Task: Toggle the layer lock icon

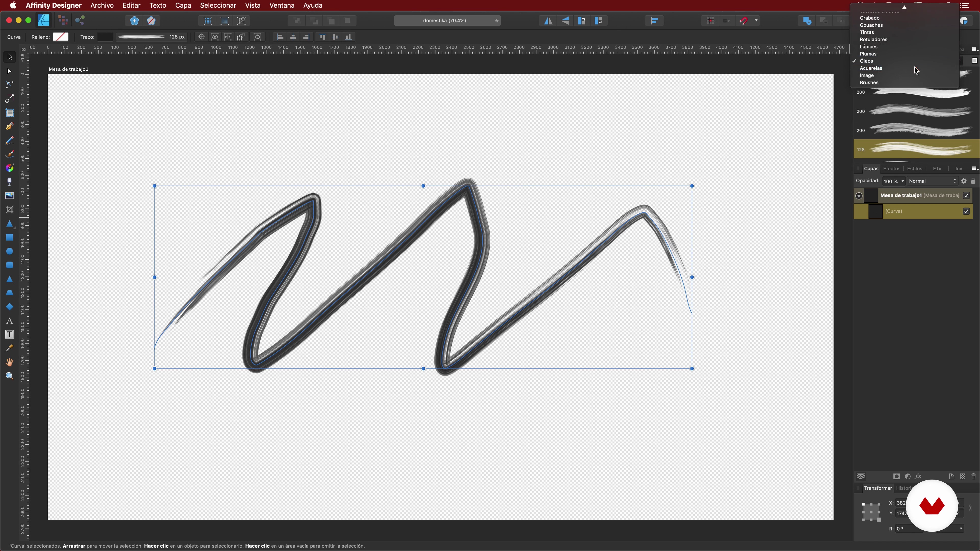Action: (973, 181)
